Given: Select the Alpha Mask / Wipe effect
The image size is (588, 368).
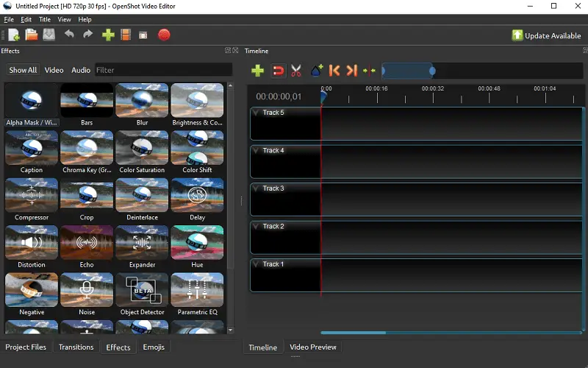Looking at the screenshot, I should [x=32, y=105].
